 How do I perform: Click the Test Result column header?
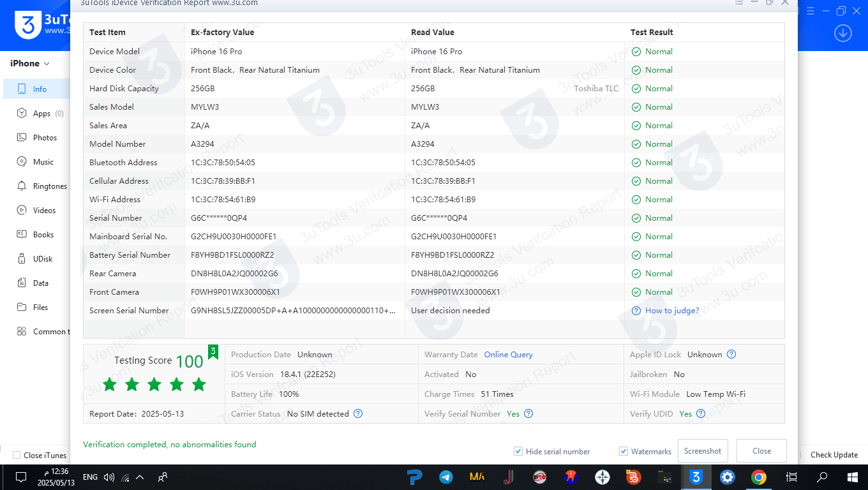(652, 33)
